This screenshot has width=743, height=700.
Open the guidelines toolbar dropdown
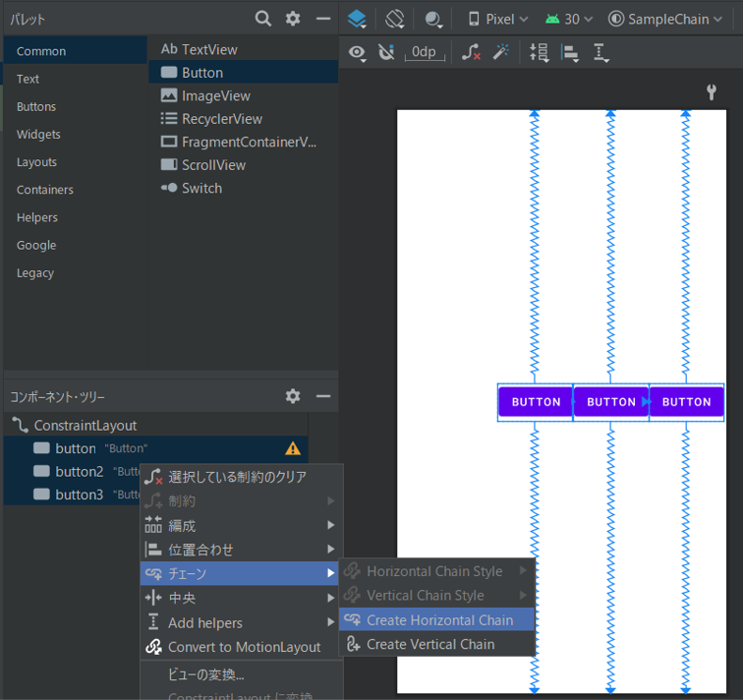(x=600, y=53)
